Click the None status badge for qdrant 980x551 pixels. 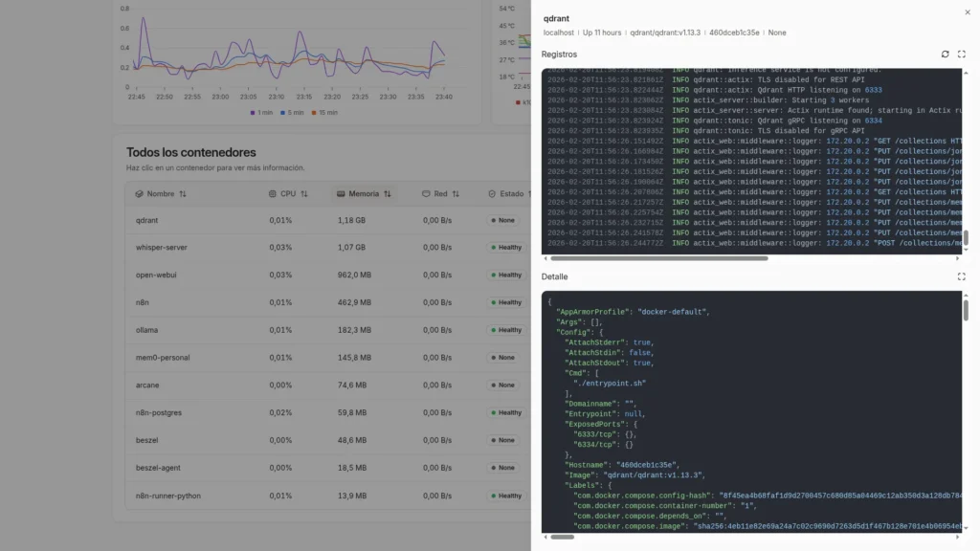pos(502,219)
